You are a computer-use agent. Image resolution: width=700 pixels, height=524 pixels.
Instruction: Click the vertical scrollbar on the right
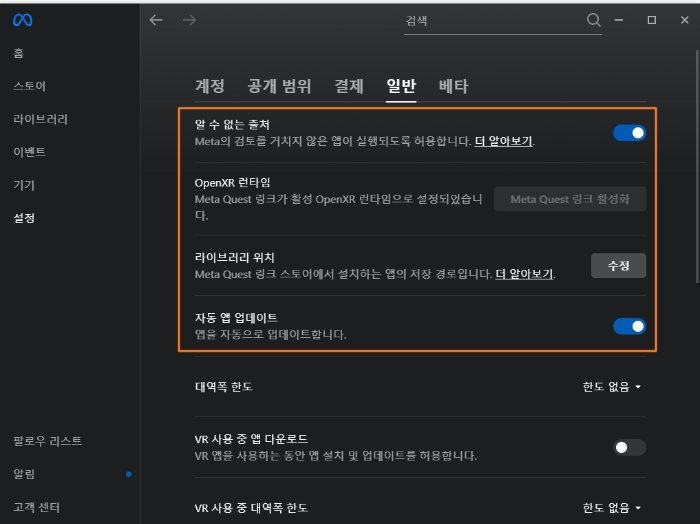[x=697, y=166]
